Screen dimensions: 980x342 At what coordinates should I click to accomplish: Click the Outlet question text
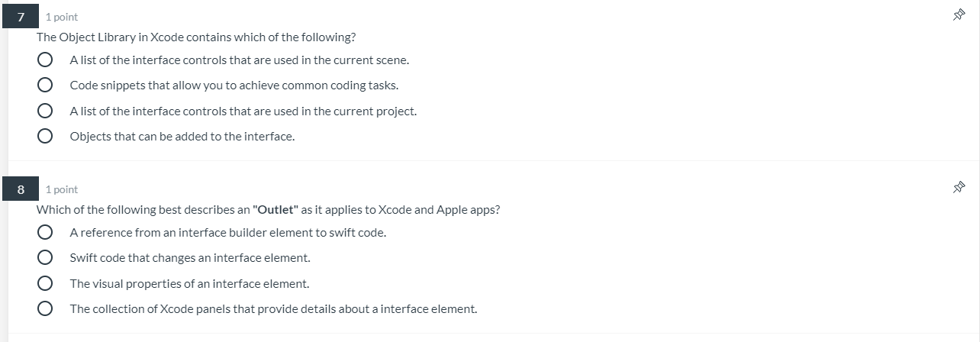268,209
